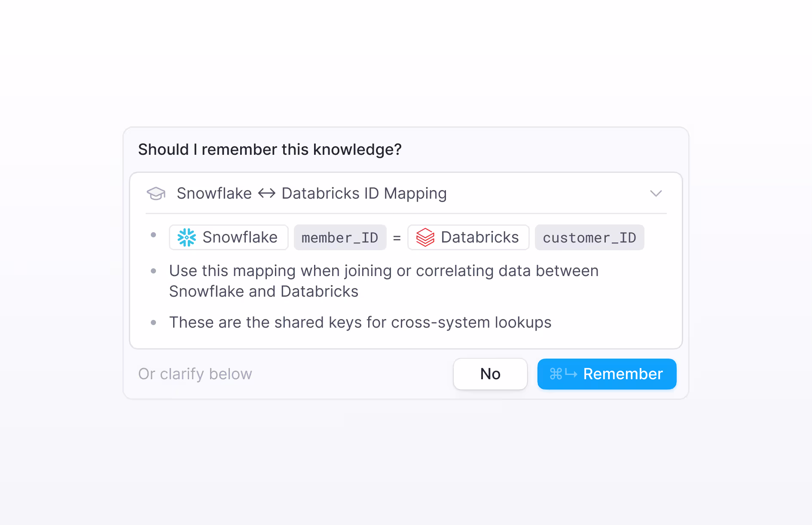The height and width of the screenshot is (525, 812).
Task: Select the Databricks source chip
Action: tap(468, 237)
